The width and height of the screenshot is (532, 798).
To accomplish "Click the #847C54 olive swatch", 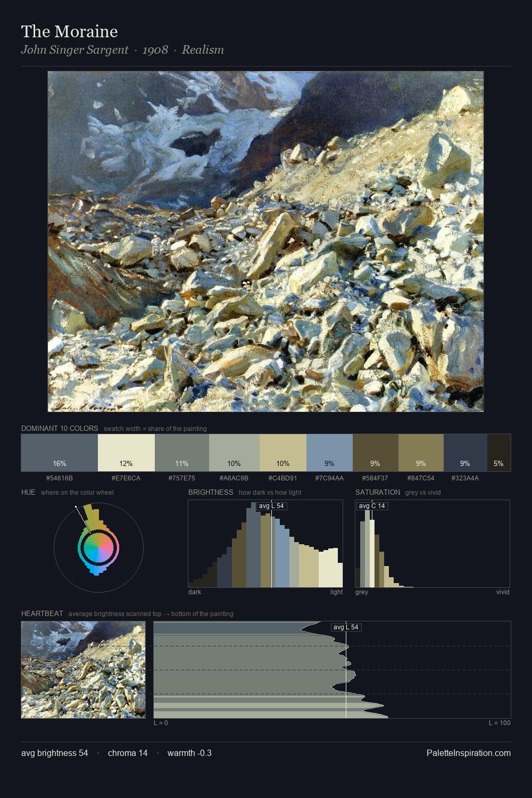I will click(421, 453).
